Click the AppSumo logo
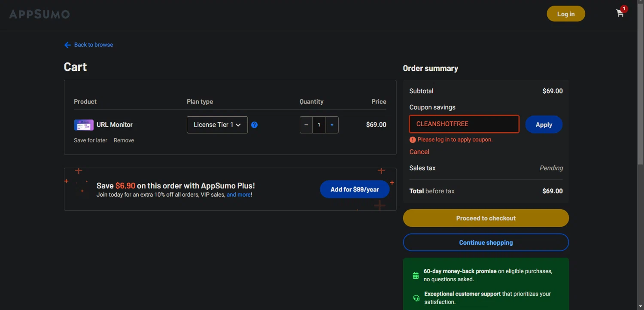This screenshot has width=644, height=310. 39,14
